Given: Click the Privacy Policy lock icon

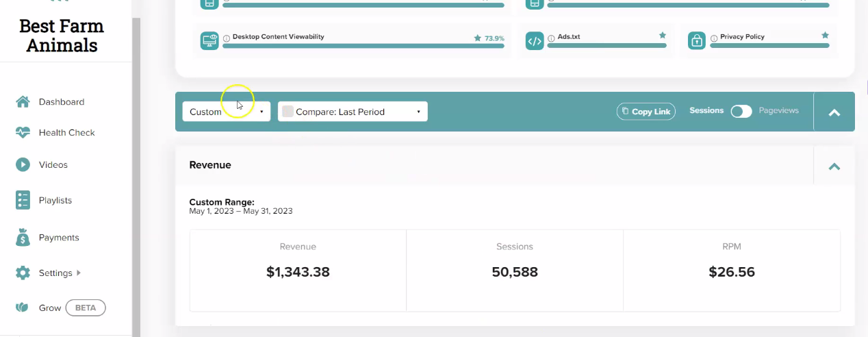Looking at the screenshot, I should point(697,41).
